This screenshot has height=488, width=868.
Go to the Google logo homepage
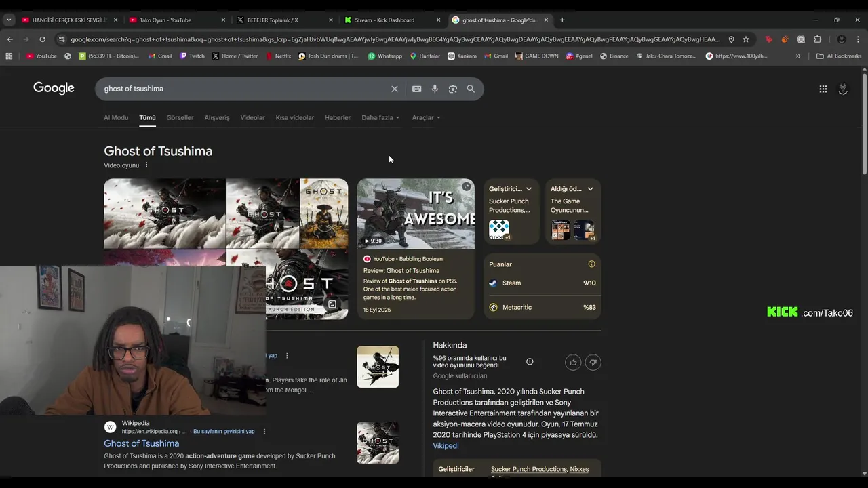[x=54, y=88]
